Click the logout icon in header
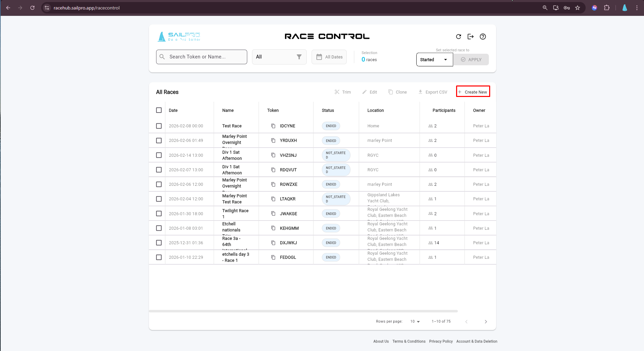The height and width of the screenshot is (351, 644). coord(471,36)
